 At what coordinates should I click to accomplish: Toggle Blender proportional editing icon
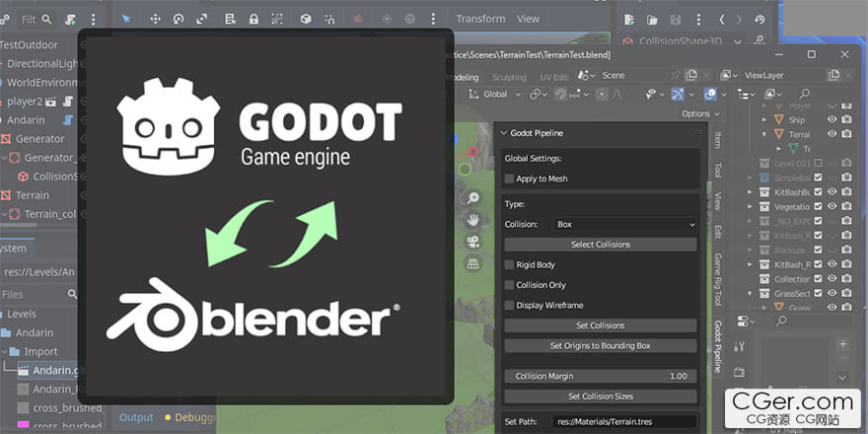point(602,94)
